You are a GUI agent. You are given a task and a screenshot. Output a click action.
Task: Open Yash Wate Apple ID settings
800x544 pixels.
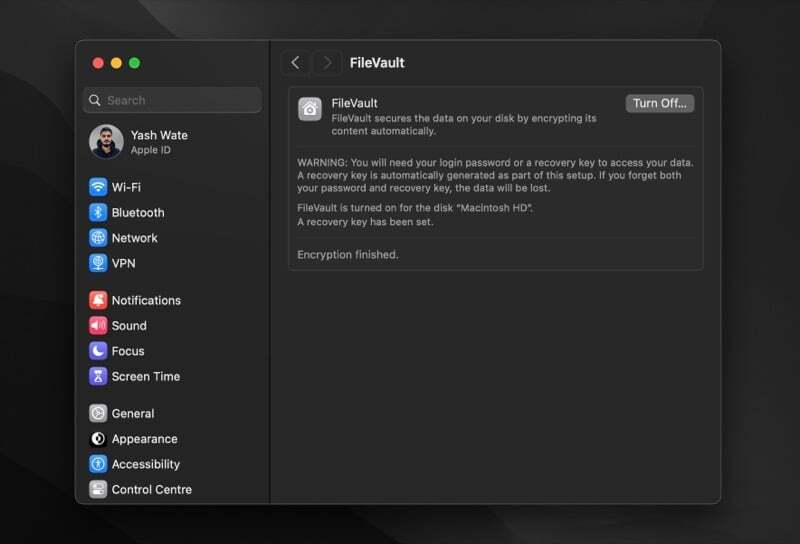[x=172, y=142]
